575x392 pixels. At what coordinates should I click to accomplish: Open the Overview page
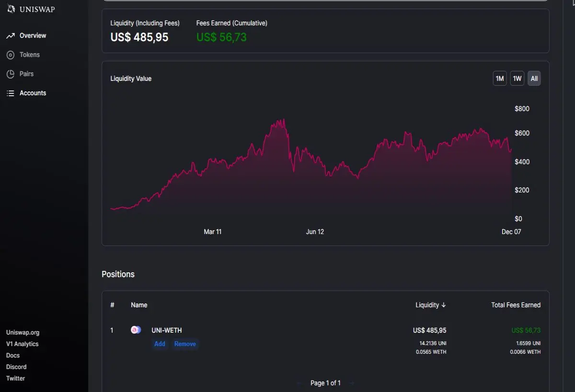pyautogui.click(x=33, y=36)
